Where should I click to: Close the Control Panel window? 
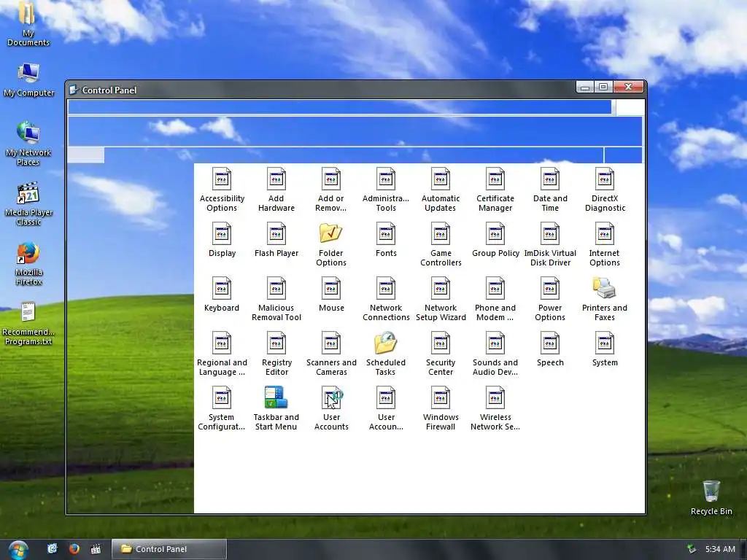pyautogui.click(x=628, y=87)
